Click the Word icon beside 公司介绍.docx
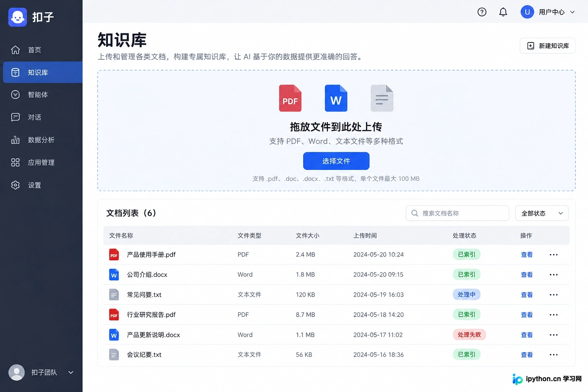This screenshot has width=588, height=392. [x=114, y=274]
